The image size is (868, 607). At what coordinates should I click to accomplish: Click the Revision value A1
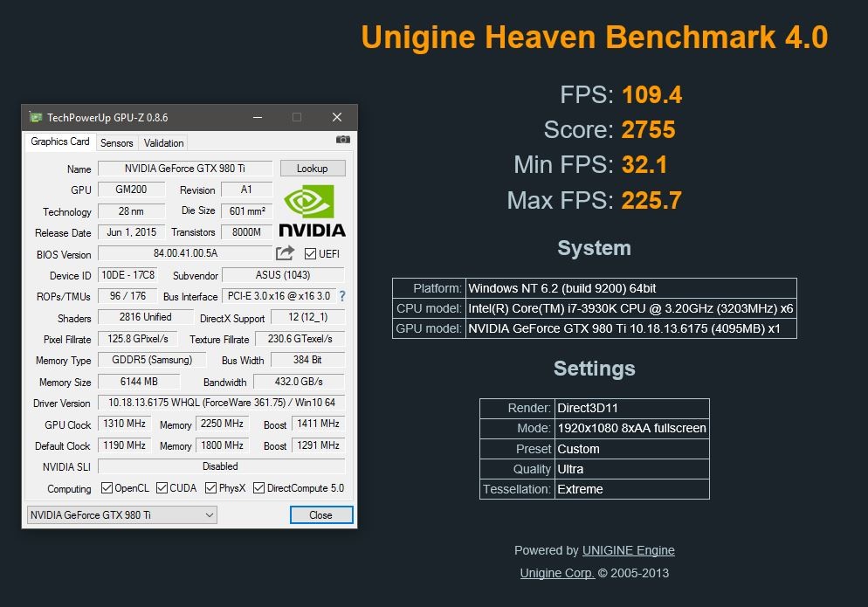pos(246,190)
